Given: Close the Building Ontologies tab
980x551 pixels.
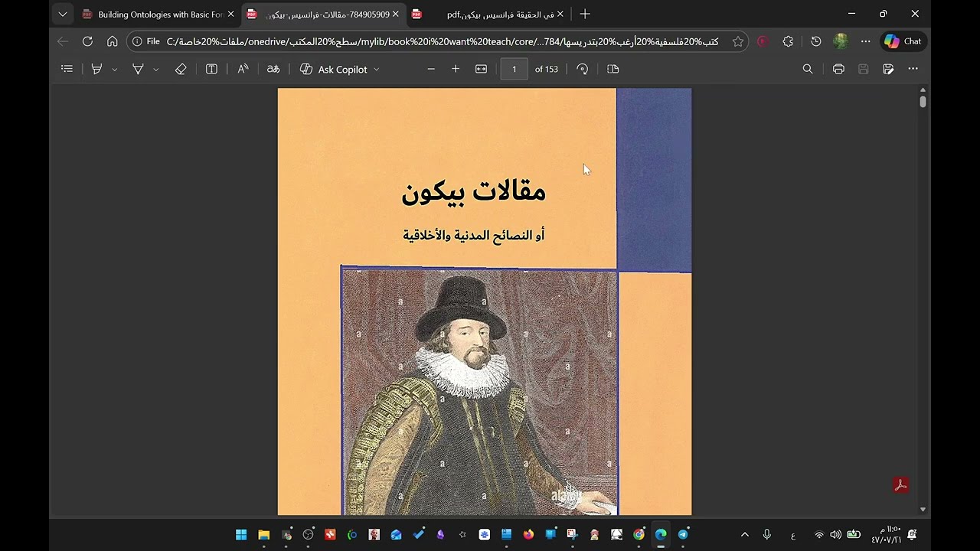Looking at the screenshot, I should coord(230,15).
